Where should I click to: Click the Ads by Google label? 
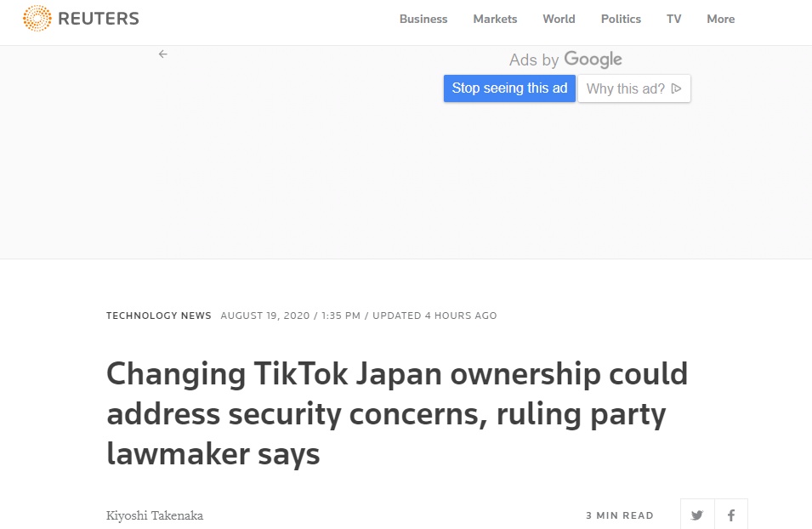[565, 59]
